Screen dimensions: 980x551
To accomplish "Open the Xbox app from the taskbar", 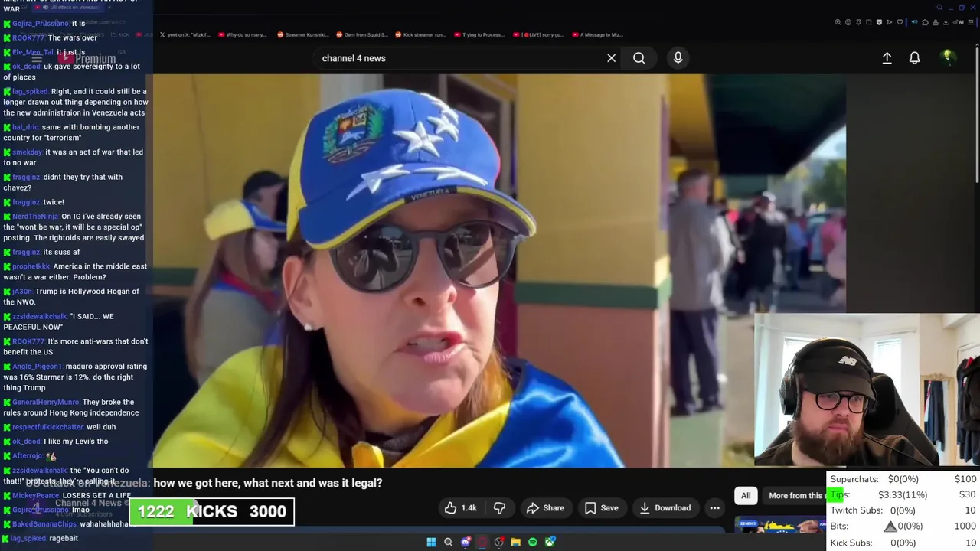I will pyautogui.click(x=550, y=542).
